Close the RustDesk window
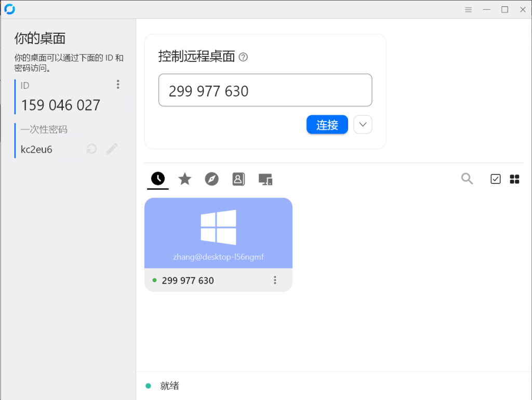 pos(523,9)
